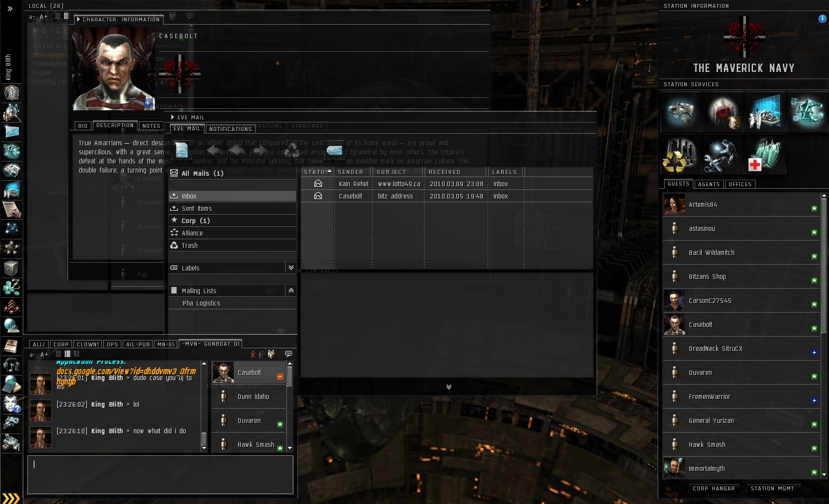
Task: Collapse the Mailing Lists section
Action: pyautogui.click(x=291, y=291)
